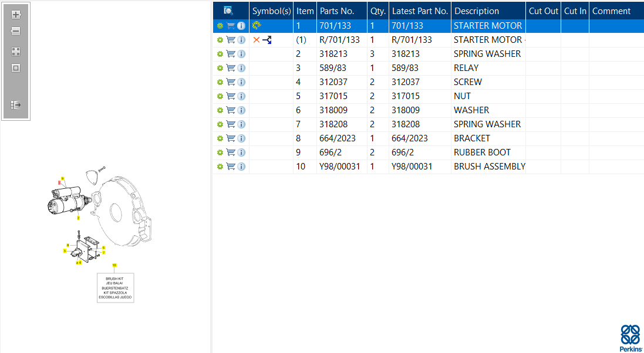This screenshot has height=353, width=644.
Task: Add BRUSH ASSEMBLY to the cart
Action: click(231, 167)
